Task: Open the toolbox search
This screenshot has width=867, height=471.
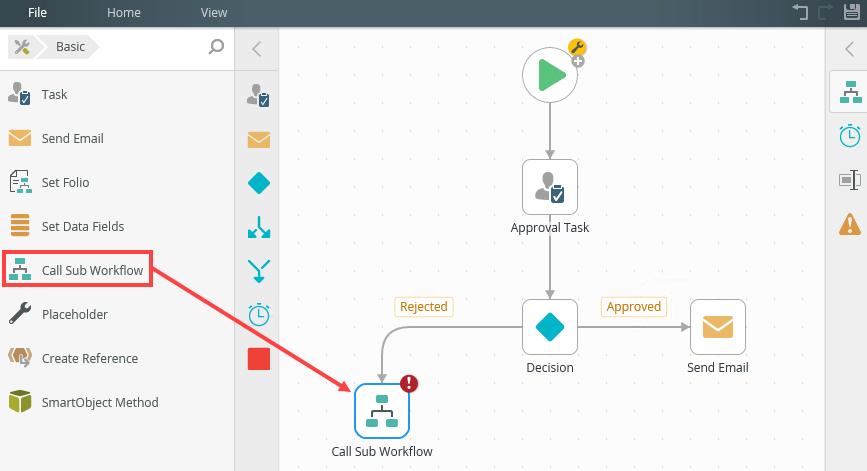Action: (216, 47)
